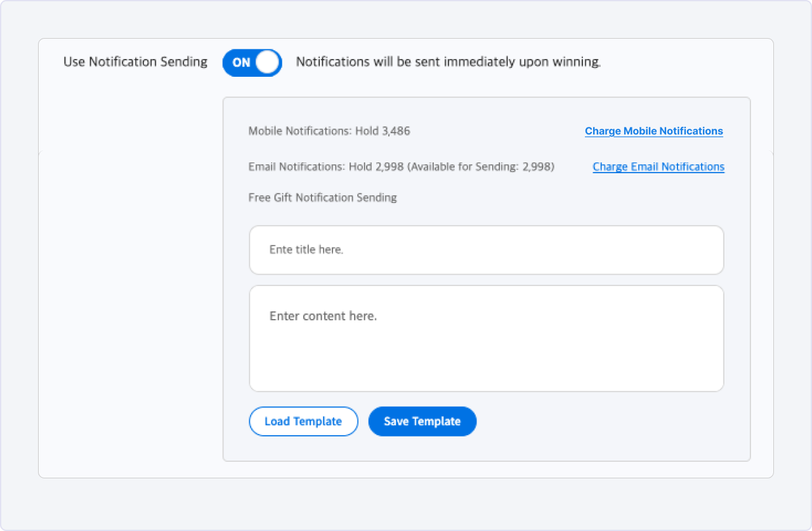Viewport: 812px width, 531px height.
Task: Focus the content text area
Action: click(x=487, y=339)
